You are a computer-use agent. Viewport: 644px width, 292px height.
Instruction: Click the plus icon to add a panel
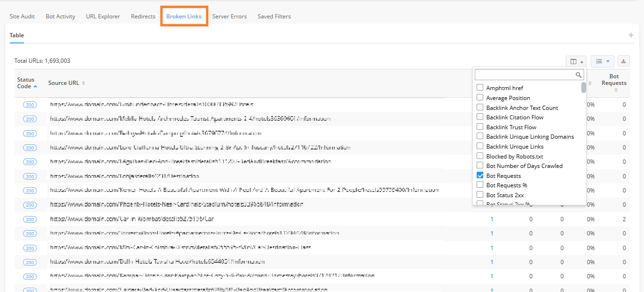631,35
